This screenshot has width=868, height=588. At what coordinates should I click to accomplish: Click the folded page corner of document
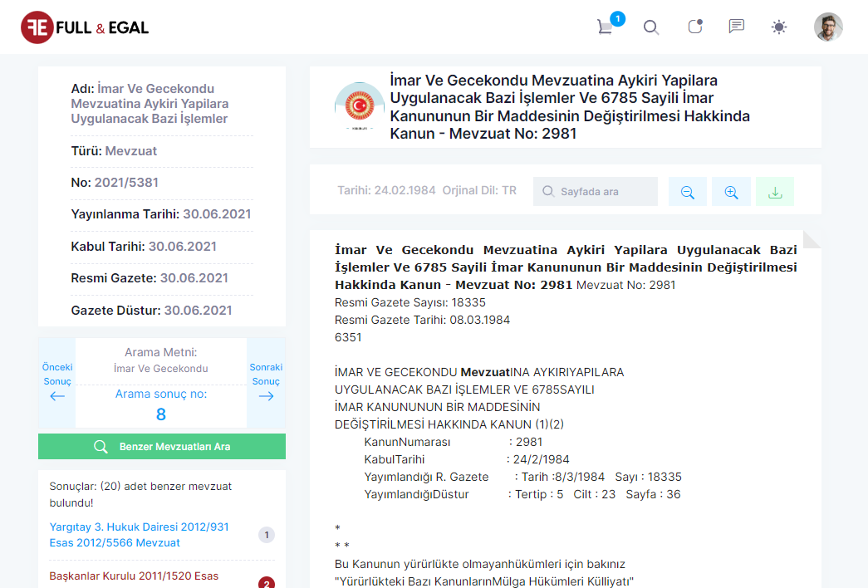[x=812, y=239]
